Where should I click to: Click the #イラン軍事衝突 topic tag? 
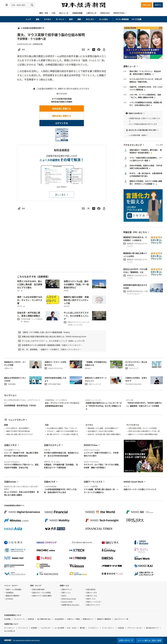pos(122,19)
